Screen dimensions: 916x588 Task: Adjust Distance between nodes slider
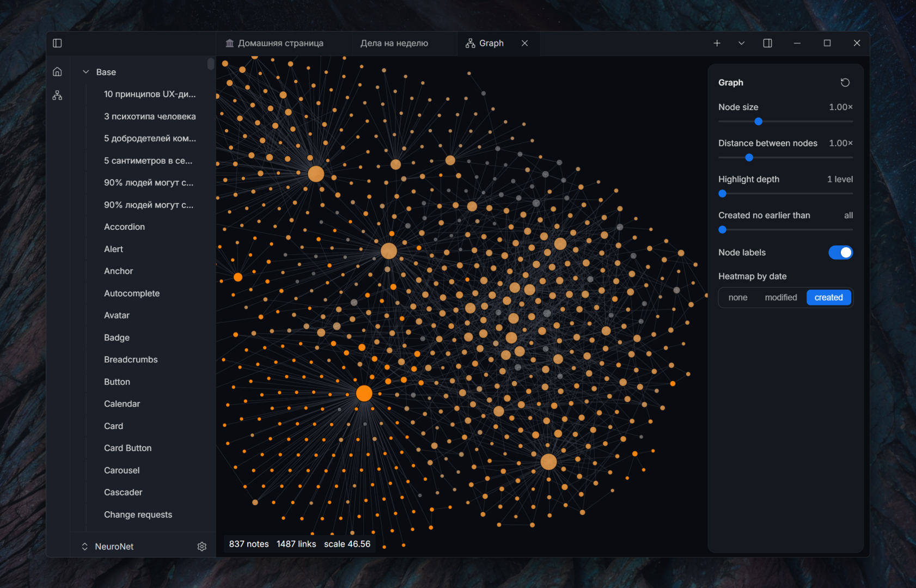749,157
